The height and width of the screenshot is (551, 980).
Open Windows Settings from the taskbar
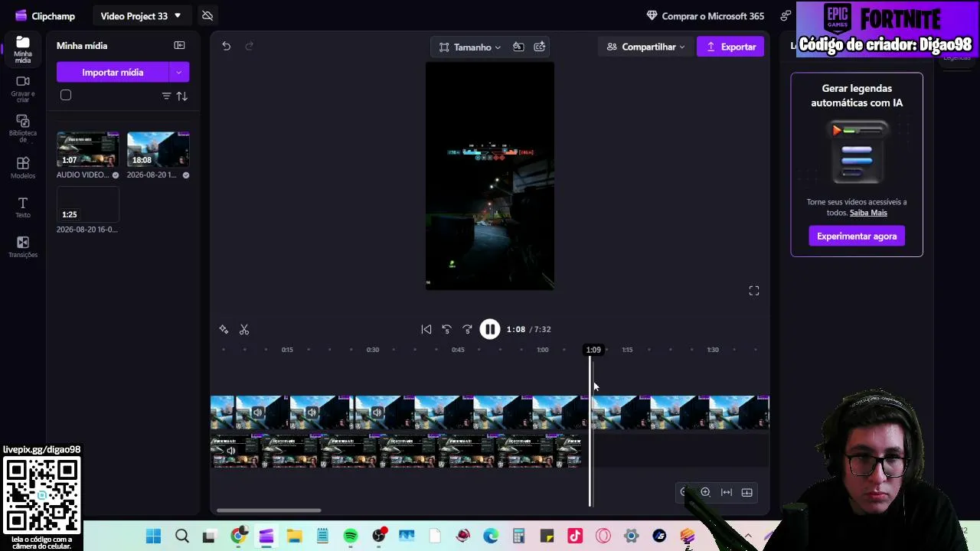click(x=632, y=536)
